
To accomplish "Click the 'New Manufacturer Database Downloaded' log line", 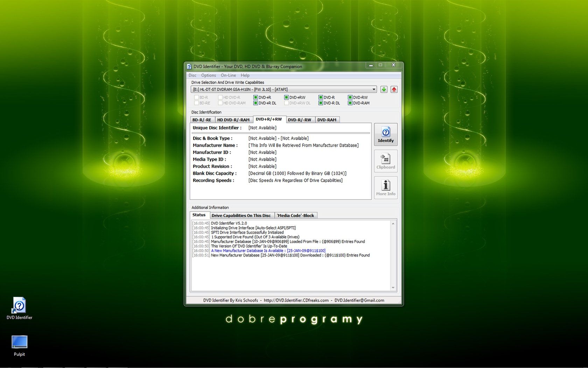I will pos(290,255).
